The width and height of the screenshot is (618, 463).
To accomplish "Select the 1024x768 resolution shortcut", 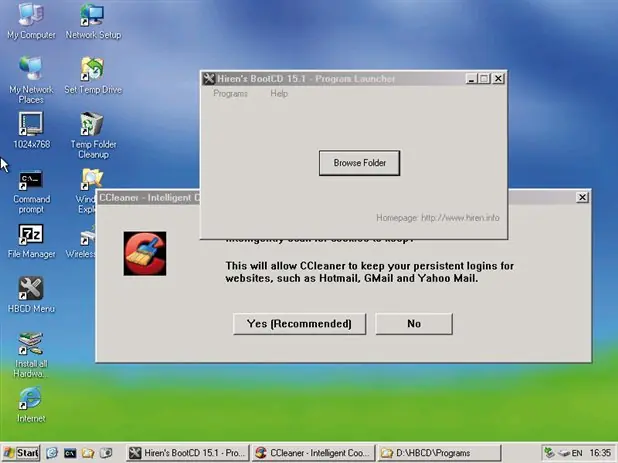I will coord(31,130).
